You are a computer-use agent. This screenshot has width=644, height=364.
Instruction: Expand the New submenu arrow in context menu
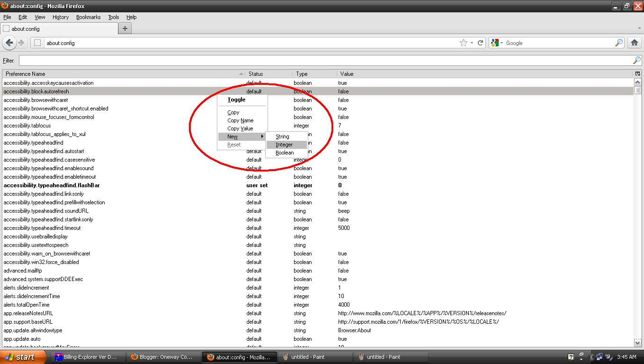(262, 136)
